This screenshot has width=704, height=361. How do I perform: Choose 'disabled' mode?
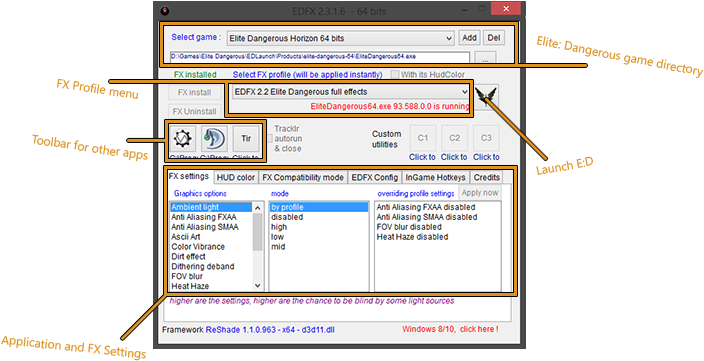tap(319, 217)
